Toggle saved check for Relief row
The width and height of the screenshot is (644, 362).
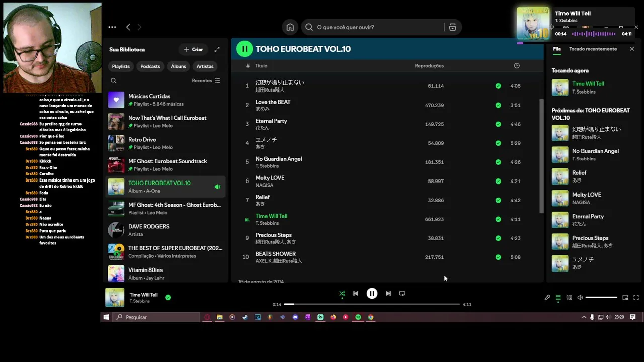point(498,200)
